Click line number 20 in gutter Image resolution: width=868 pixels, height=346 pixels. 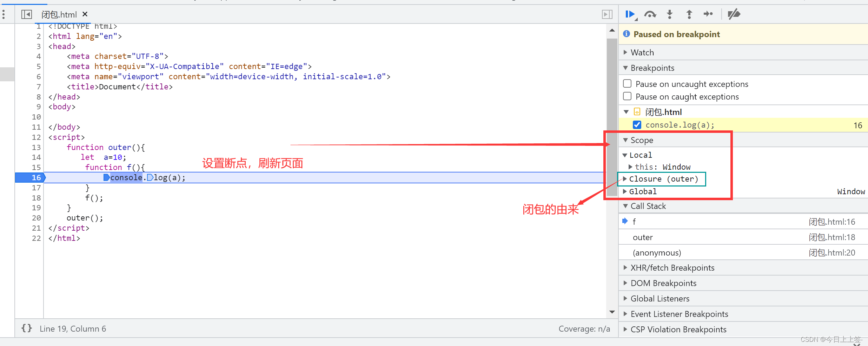37,218
